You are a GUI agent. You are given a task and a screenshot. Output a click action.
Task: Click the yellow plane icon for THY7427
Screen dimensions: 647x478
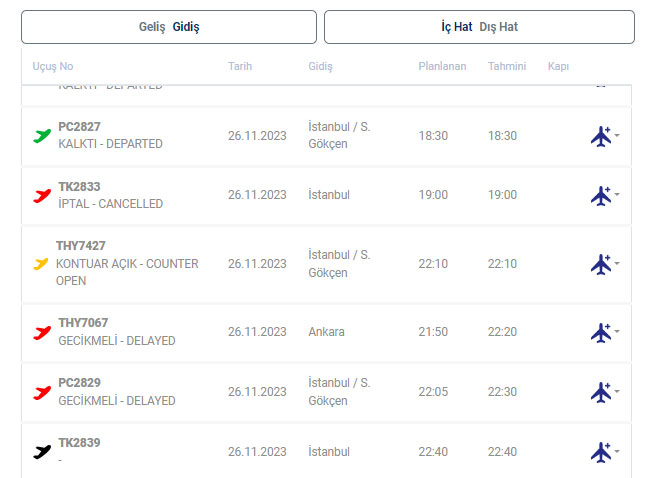click(41, 264)
